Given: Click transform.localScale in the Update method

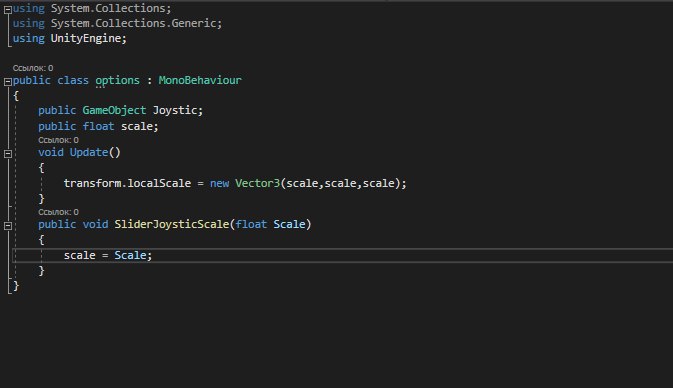Looking at the screenshot, I should (127, 183).
